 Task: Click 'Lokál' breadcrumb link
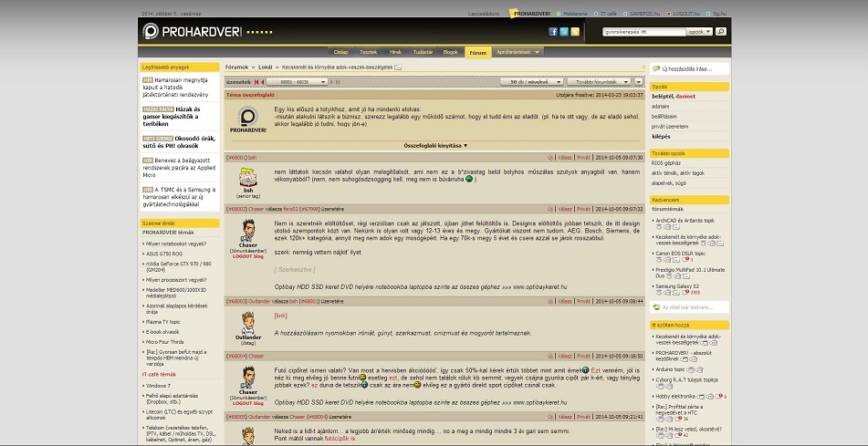pyautogui.click(x=266, y=67)
